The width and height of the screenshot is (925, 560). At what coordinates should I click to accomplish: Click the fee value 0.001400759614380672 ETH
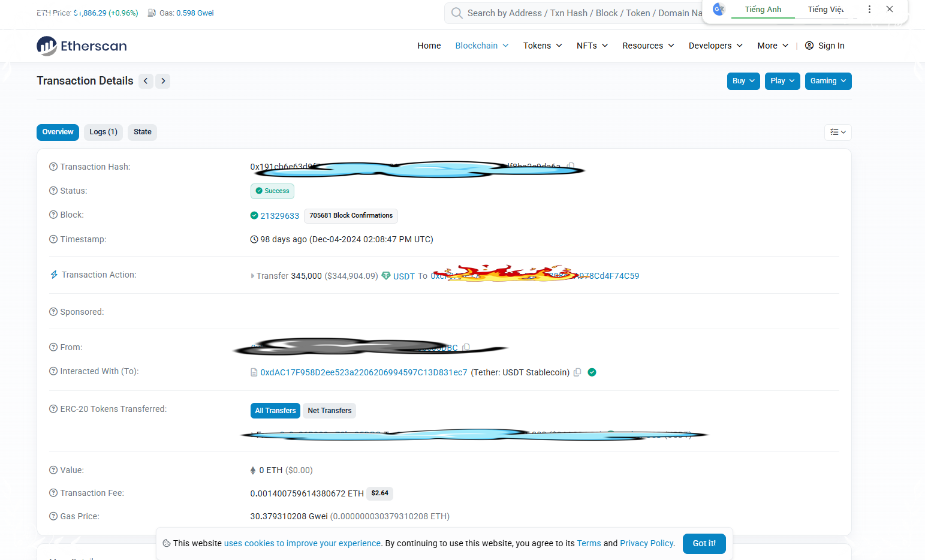coord(307,493)
